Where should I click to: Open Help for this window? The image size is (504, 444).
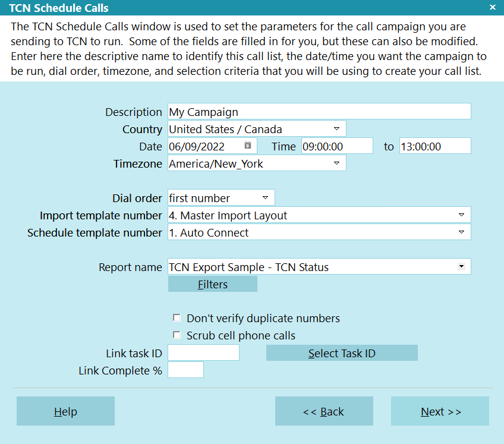65,411
